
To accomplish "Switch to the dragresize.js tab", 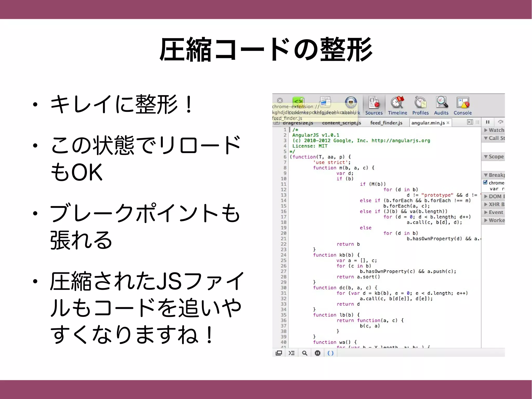I will tap(298, 123).
